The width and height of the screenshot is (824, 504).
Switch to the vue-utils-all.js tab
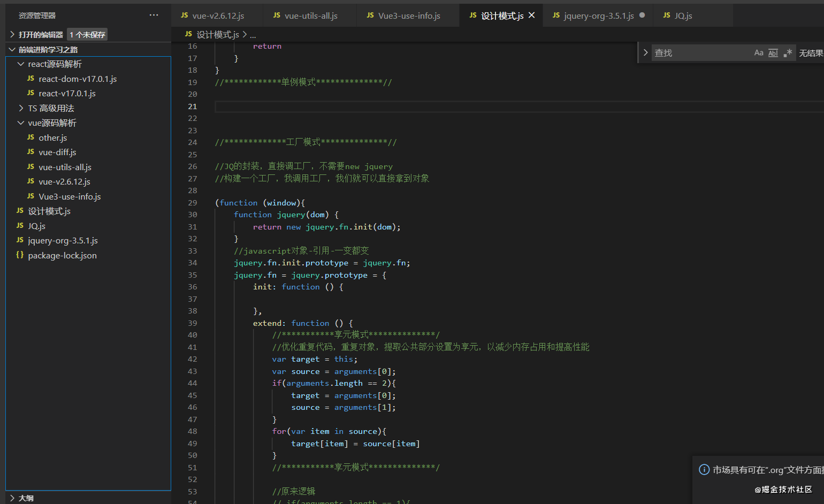click(x=310, y=16)
